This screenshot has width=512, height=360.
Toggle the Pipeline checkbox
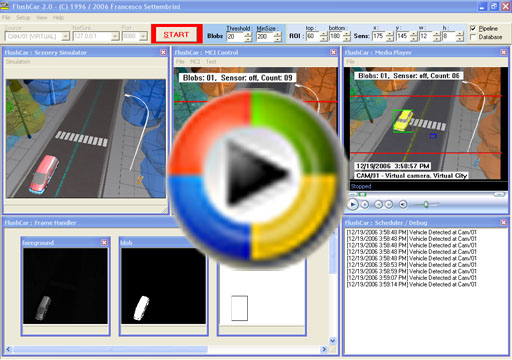click(473, 28)
